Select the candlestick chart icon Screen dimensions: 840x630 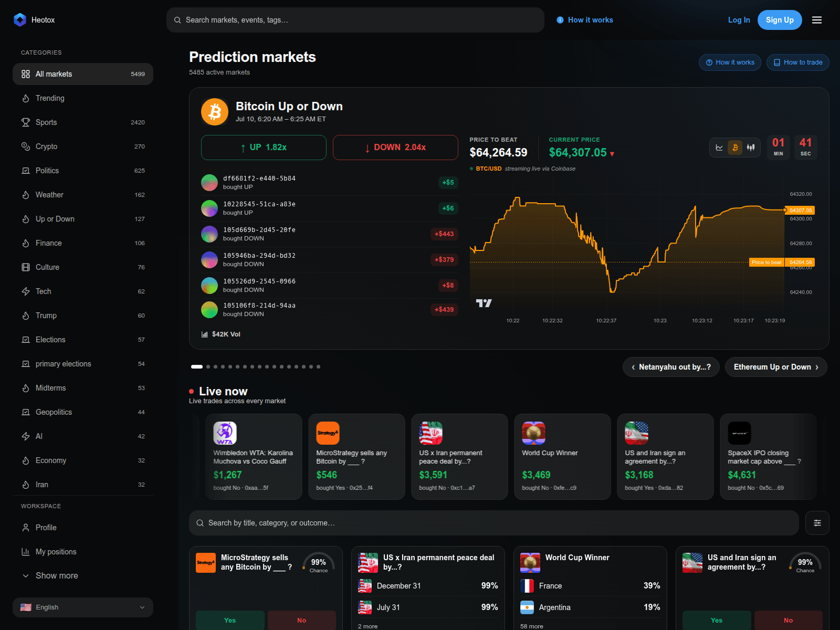(x=751, y=148)
